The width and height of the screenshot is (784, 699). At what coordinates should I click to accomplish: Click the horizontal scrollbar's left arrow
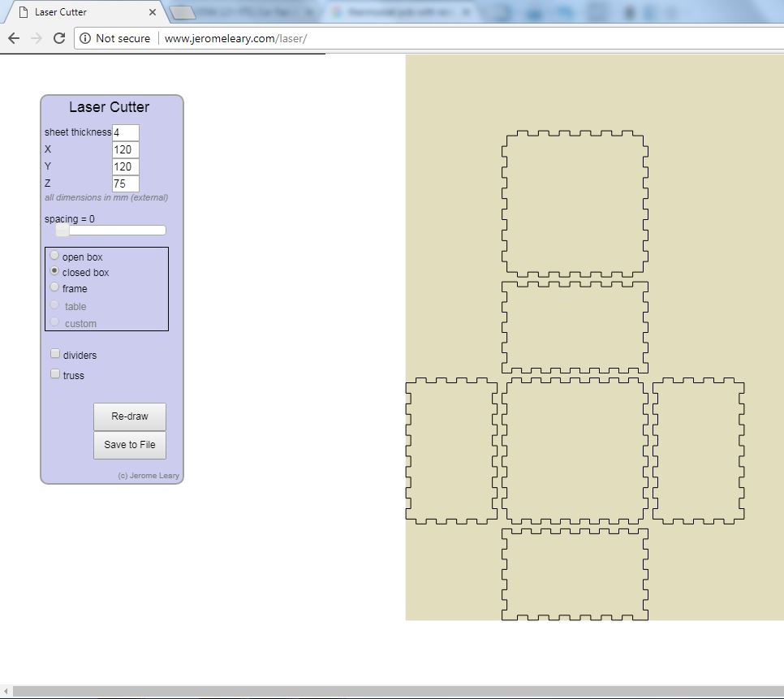(6, 691)
